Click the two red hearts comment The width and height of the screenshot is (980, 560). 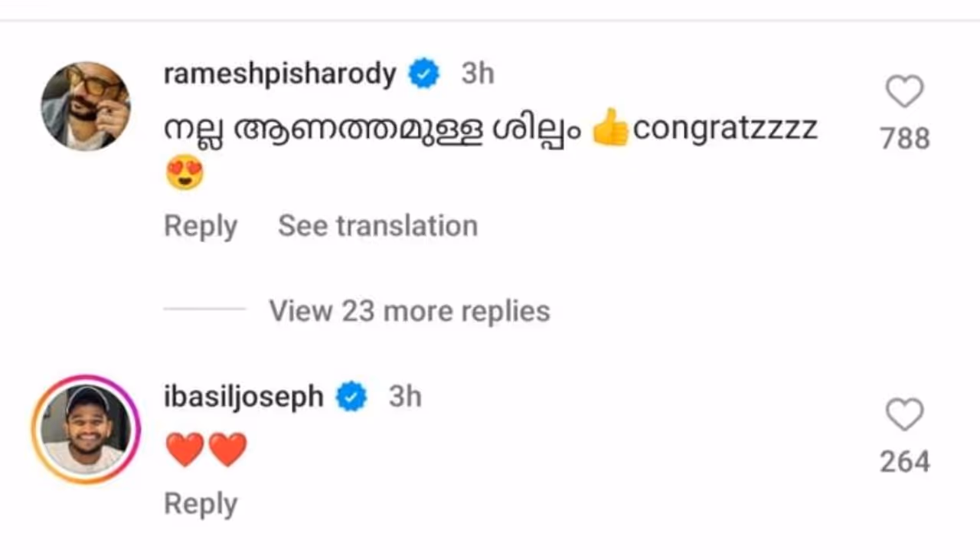point(207,450)
